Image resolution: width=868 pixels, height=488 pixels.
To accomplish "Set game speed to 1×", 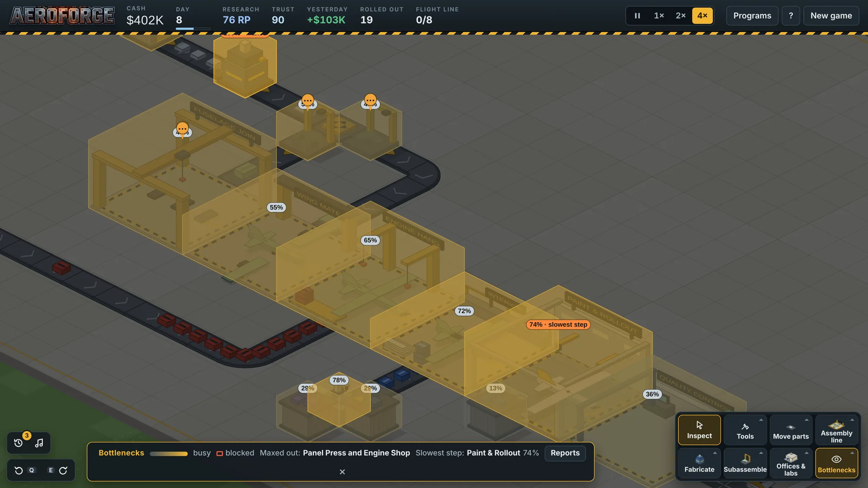I will (659, 16).
